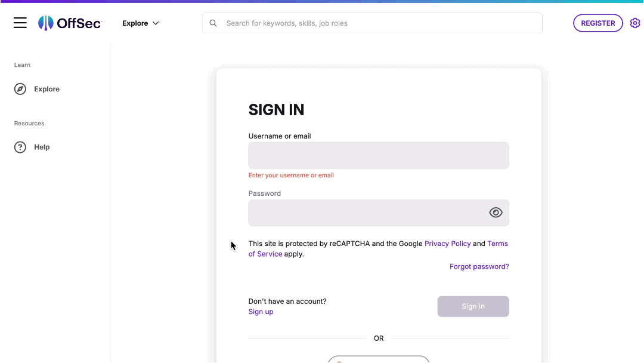Open the settings gear icon
644x363 pixels.
635,23
